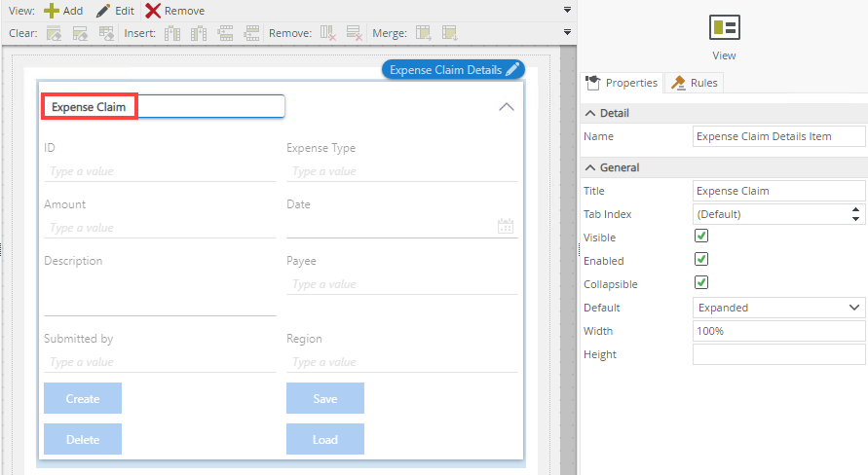The width and height of the screenshot is (868, 475).
Task: Click the Submitted by label
Action: tap(79, 339)
